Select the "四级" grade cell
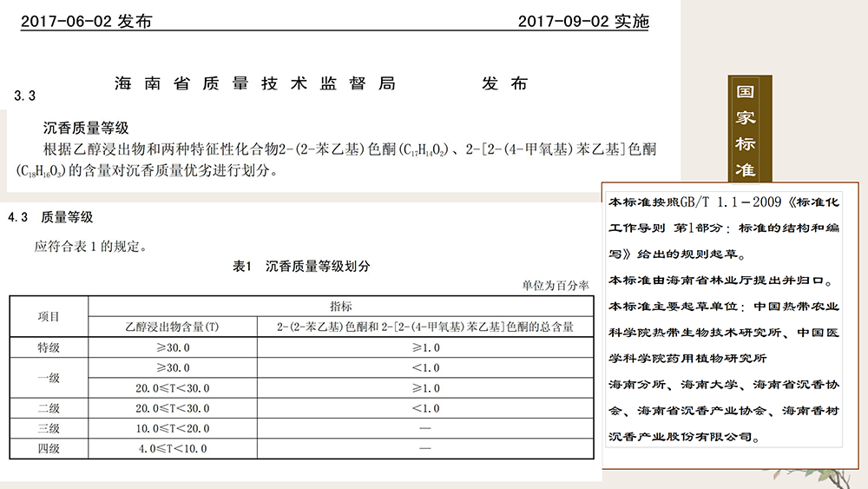Image resolution: width=868 pixels, height=489 pixels. point(49,448)
